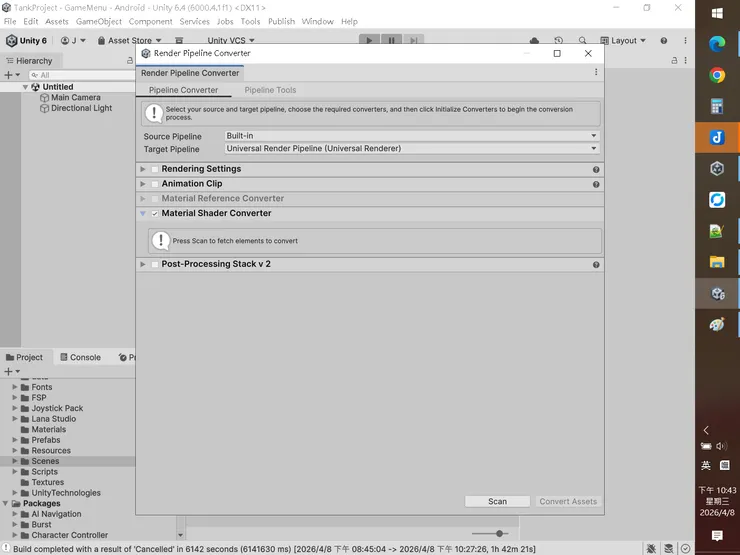Open the Layout dropdown

coord(622,41)
